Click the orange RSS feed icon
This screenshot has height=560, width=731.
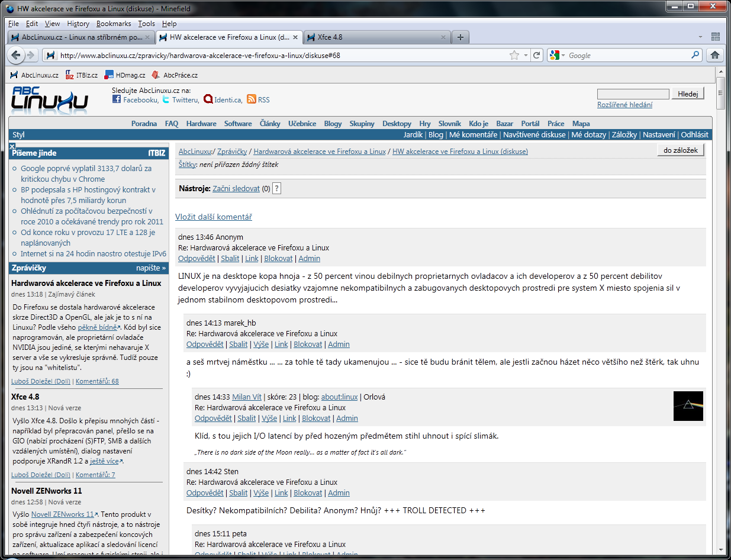(x=251, y=99)
